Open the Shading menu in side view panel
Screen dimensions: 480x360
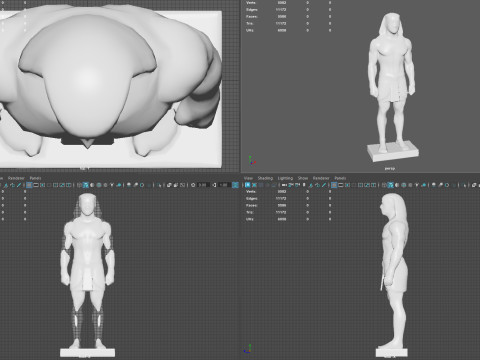click(x=265, y=178)
